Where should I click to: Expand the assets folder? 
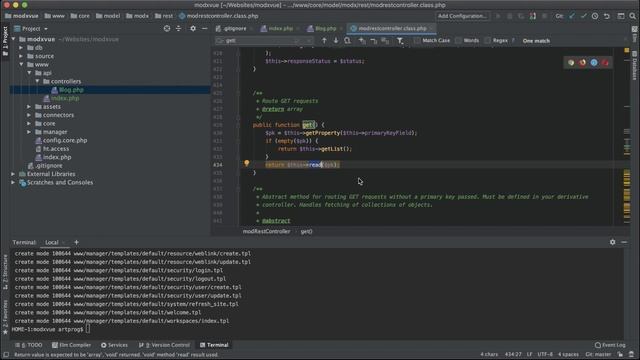click(x=29, y=107)
